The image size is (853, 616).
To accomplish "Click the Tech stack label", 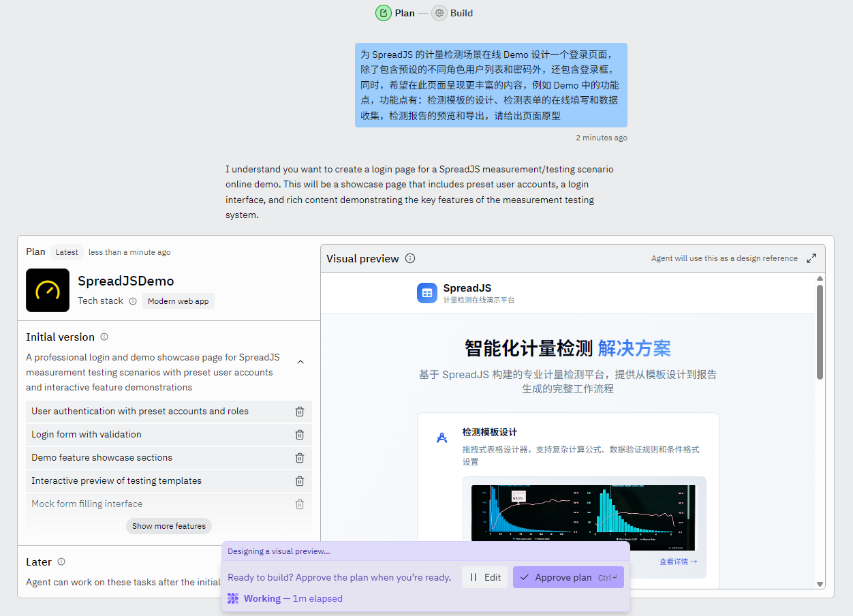I will click(x=100, y=301).
